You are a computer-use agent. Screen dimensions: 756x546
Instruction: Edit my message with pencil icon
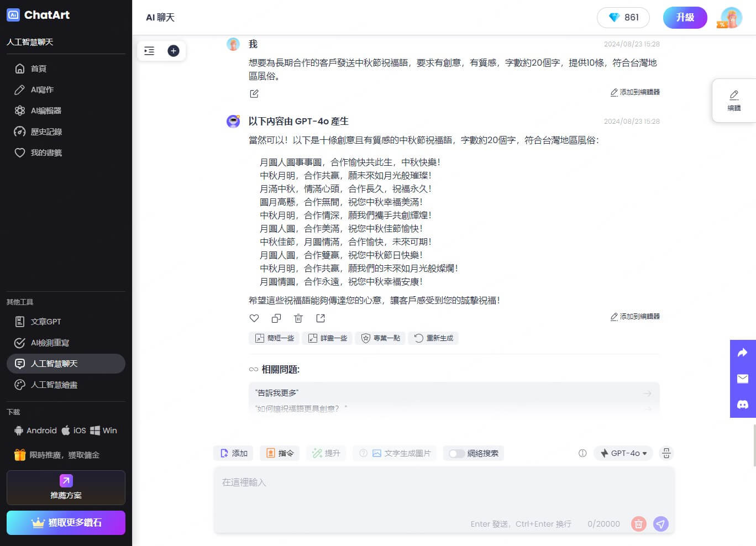pos(254,94)
